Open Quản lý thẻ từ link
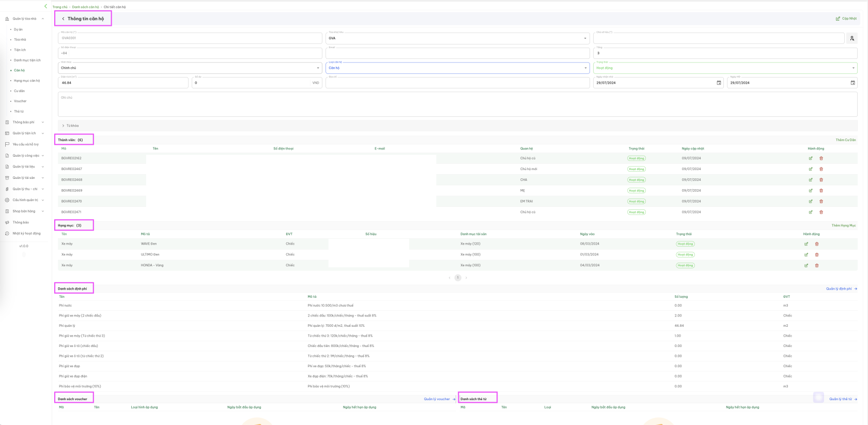This screenshot has height=425, width=868. click(843, 399)
